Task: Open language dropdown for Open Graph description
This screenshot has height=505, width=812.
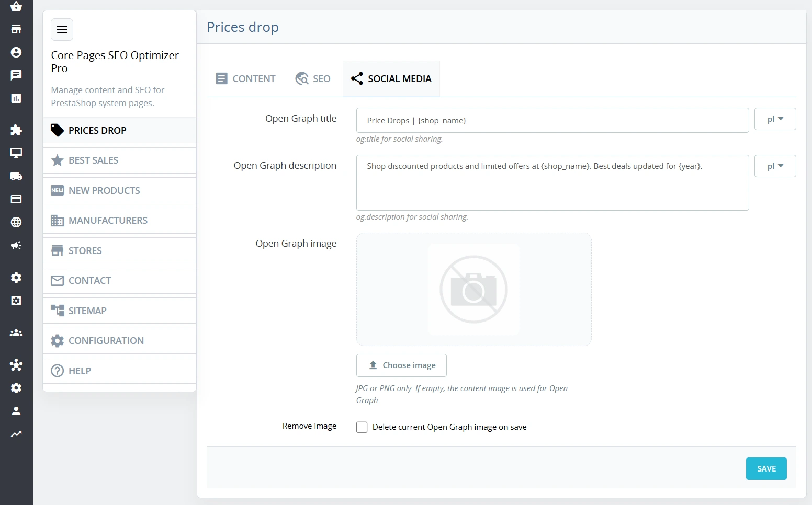Action: click(x=775, y=166)
